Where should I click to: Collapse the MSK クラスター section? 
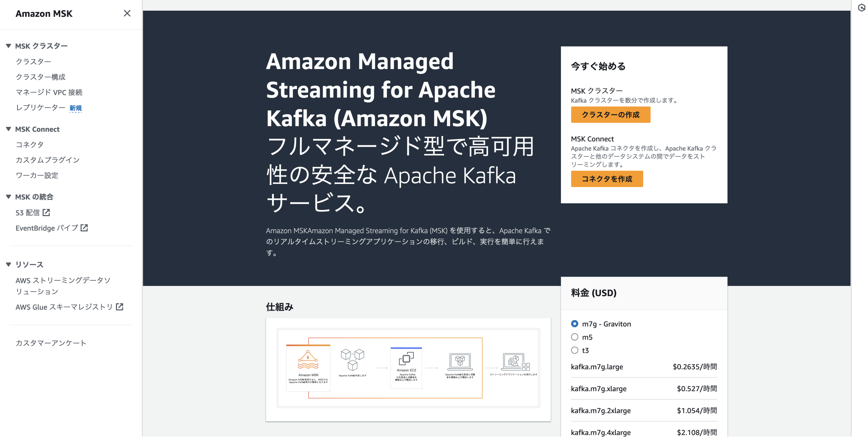[x=8, y=46]
